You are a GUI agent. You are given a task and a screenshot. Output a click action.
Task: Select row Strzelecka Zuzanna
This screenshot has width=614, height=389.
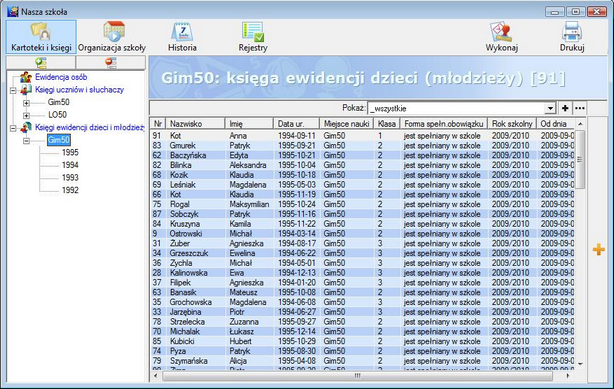click(x=363, y=322)
